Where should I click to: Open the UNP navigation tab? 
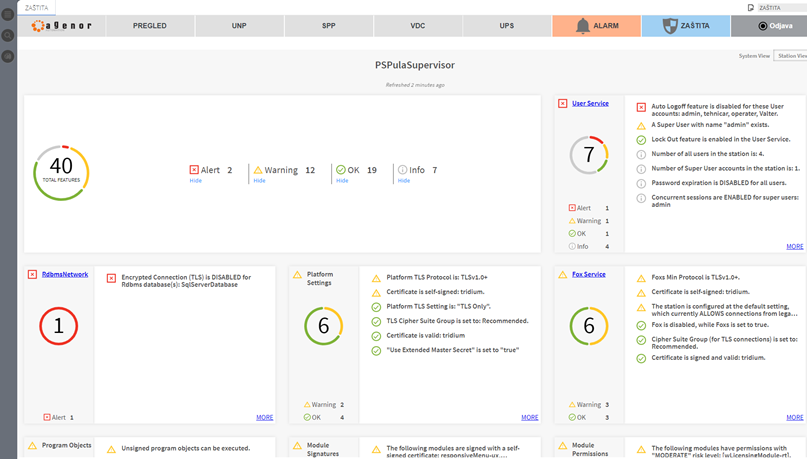pyautogui.click(x=239, y=26)
